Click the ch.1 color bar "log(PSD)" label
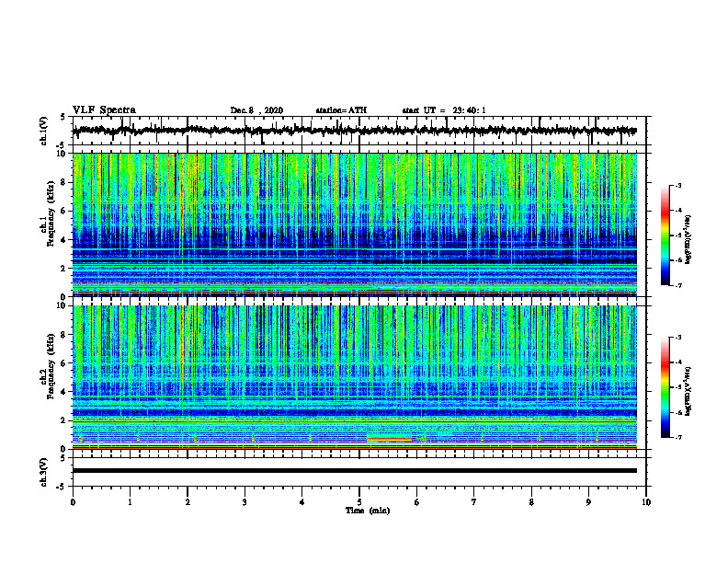728x563 pixels. 688,239
